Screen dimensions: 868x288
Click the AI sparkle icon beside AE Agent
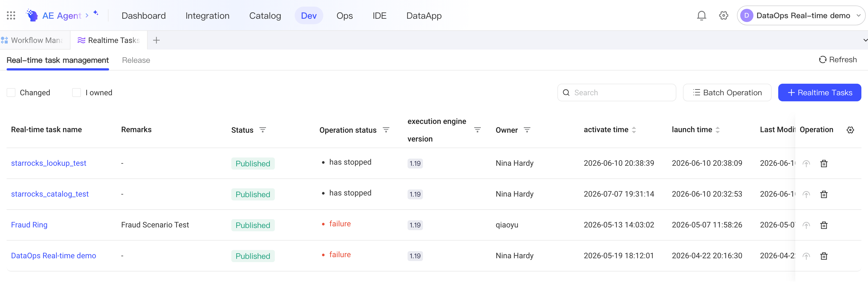(x=96, y=13)
